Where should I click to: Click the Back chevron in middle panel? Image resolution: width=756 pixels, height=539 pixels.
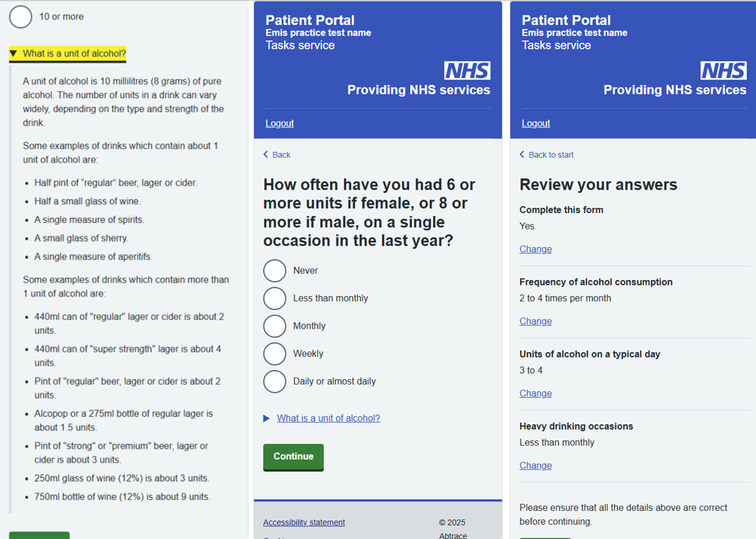[266, 155]
